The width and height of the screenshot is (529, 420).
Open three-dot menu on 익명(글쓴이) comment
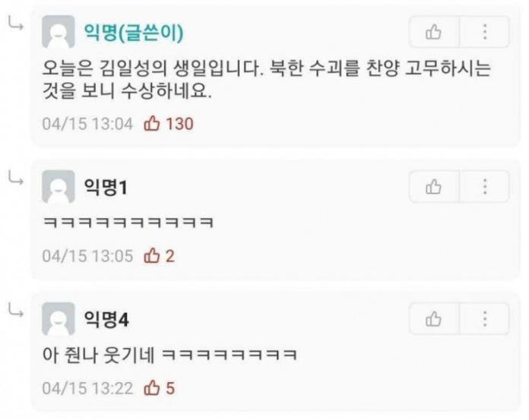pos(484,32)
